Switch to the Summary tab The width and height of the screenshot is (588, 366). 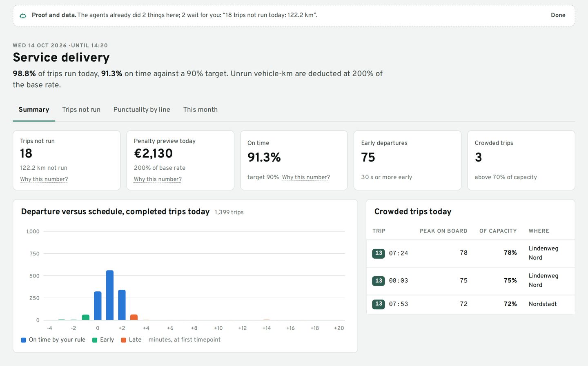coord(34,110)
